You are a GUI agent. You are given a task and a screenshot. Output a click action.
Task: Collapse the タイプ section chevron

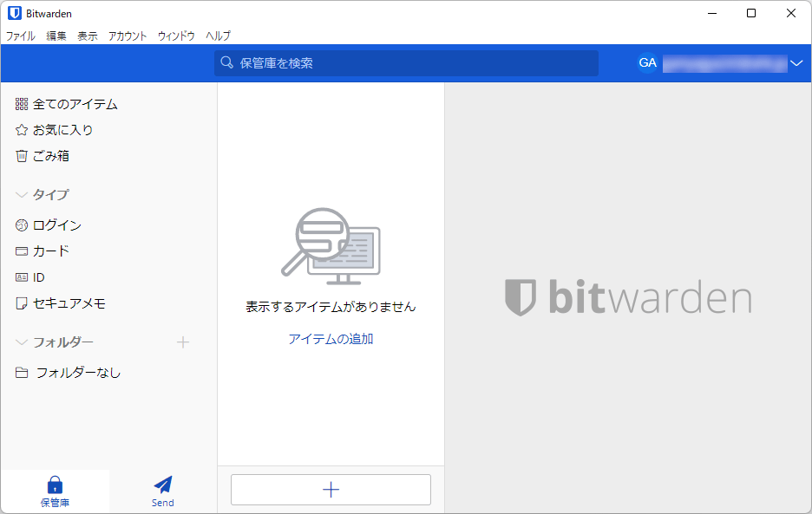pyautogui.click(x=21, y=195)
